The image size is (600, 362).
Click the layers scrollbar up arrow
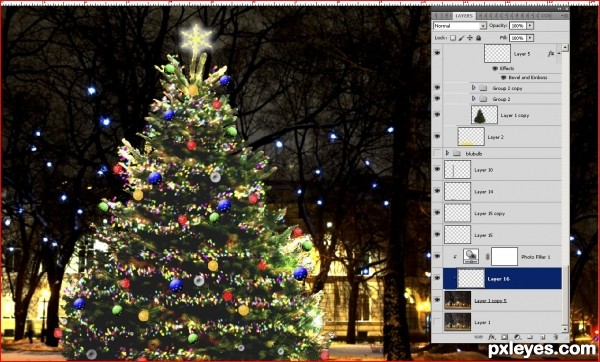click(565, 47)
